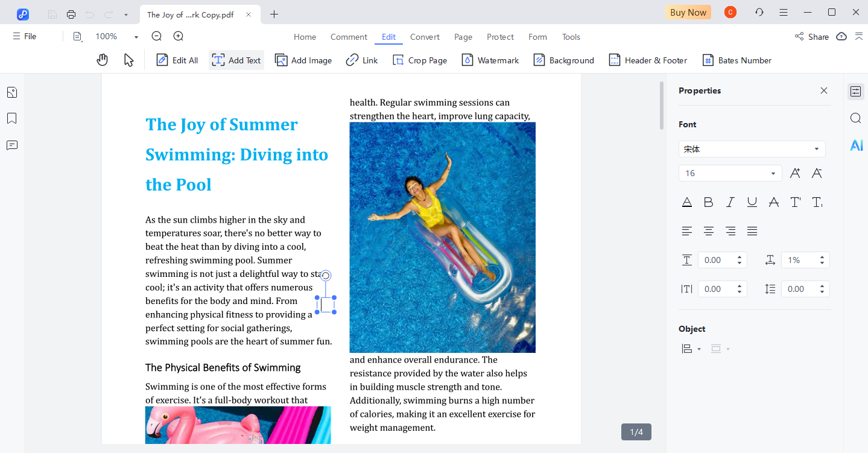The width and height of the screenshot is (868, 453).
Task: Open the Watermark tool
Action: pyautogui.click(x=490, y=60)
